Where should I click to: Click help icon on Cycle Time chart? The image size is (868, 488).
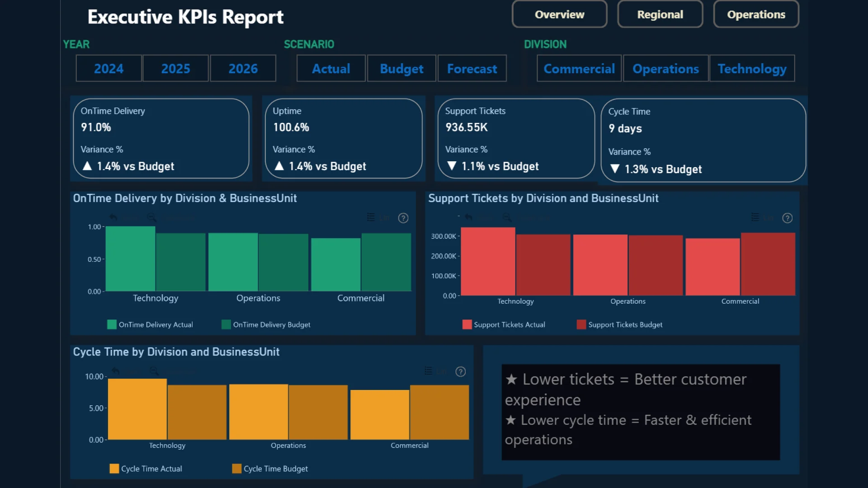point(460,371)
